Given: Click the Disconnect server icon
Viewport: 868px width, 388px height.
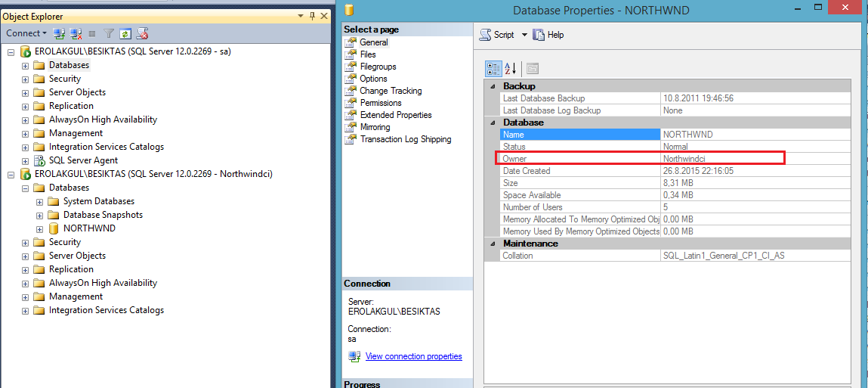Looking at the screenshot, I should click(76, 34).
